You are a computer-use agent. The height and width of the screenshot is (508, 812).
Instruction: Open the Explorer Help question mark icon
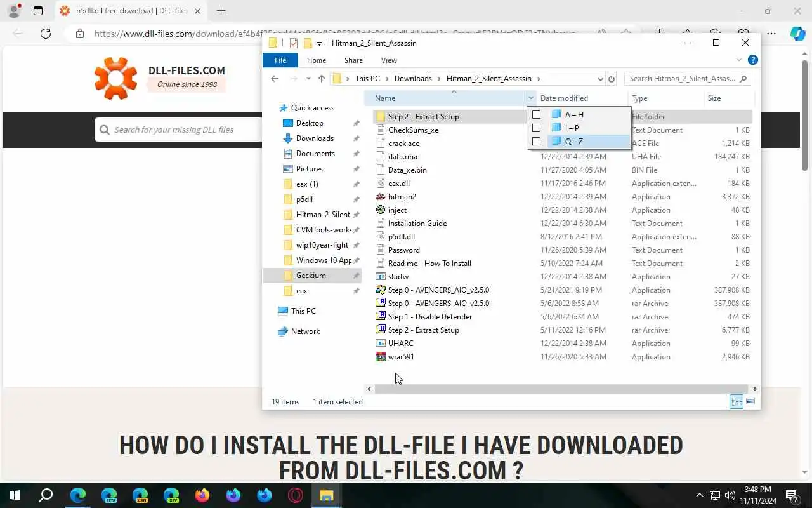[x=753, y=60]
